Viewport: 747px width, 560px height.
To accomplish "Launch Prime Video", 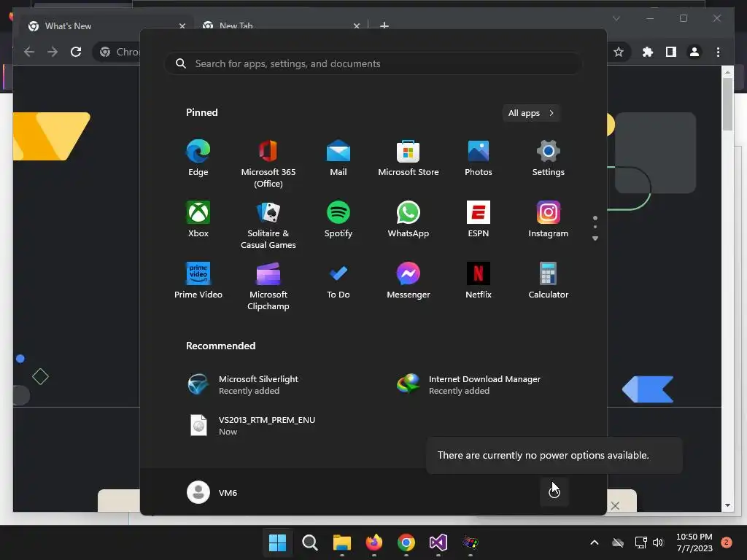I will (x=198, y=281).
